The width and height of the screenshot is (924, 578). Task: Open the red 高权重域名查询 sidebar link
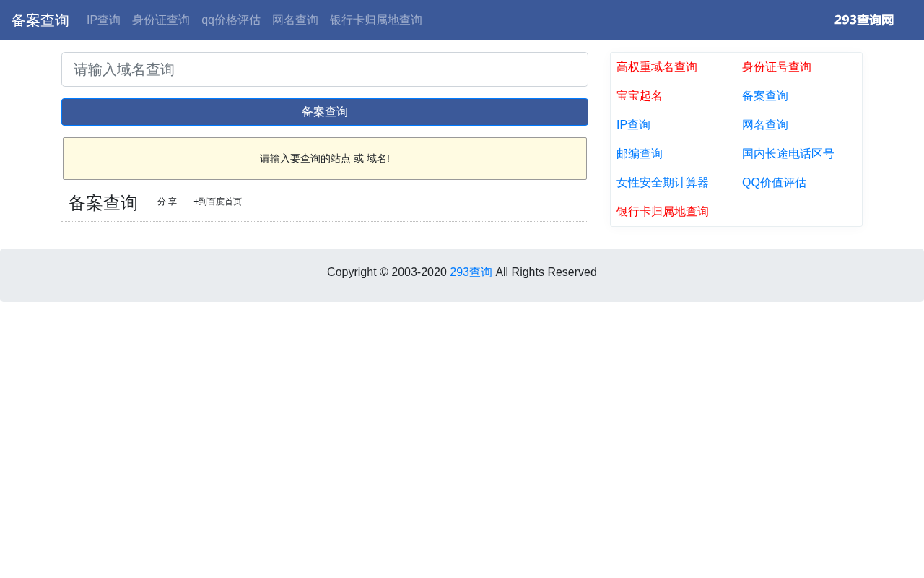(x=657, y=67)
